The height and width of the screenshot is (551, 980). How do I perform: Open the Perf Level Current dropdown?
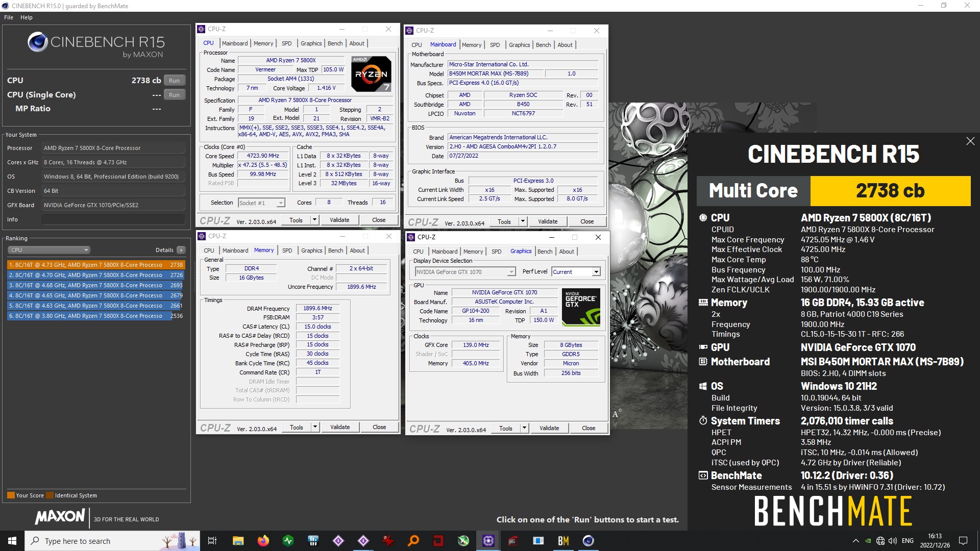[x=576, y=272]
